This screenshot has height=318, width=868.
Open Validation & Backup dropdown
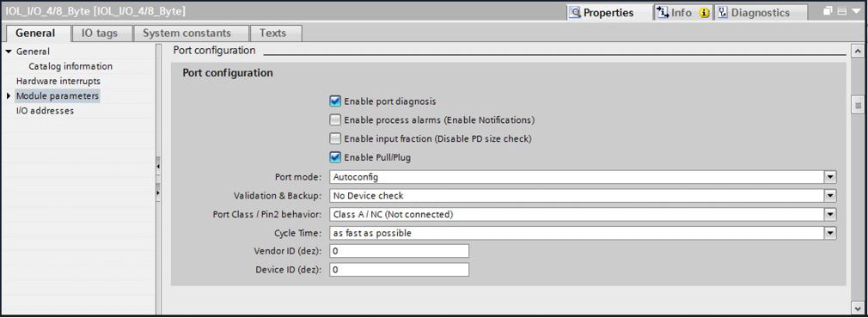click(x=830, y=196)
